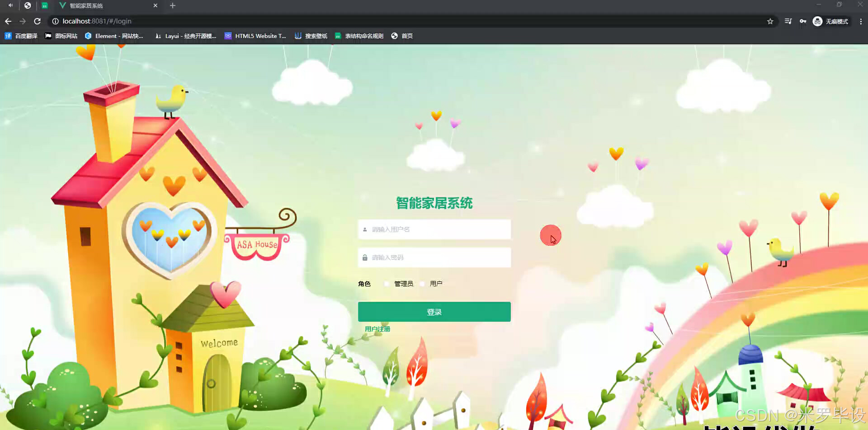Go back with browser back arrow
The image size is (868, 430).
[8, 21]
